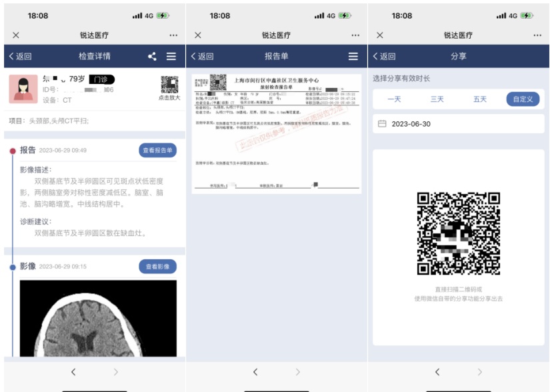
Task: Tap signal bars in 分享 status bar
Action: (501, 16)
